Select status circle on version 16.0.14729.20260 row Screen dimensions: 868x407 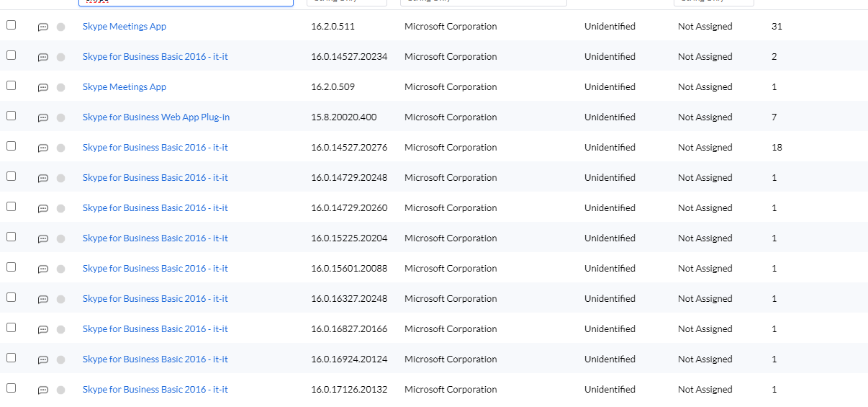pyautogui.click(x=60, y=208)
